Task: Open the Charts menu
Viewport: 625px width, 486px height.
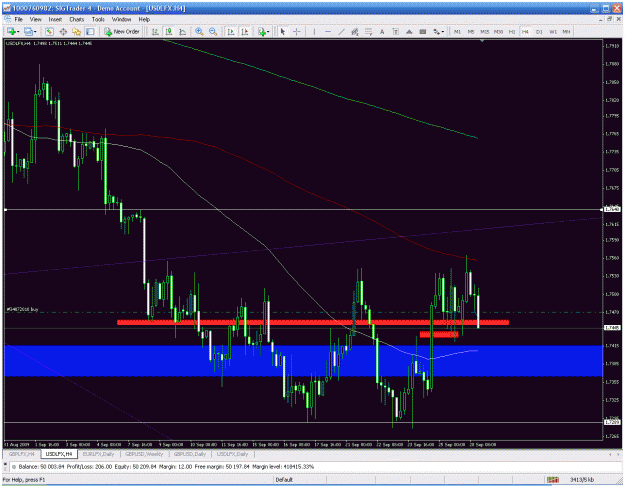Action: point(77,19)
